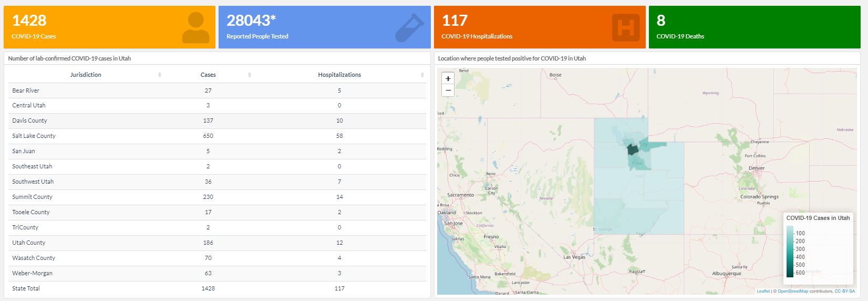Sort table by Jurisdiction column arrows
The height and width of the screenshot is (301, 868).
tap(160, 75)
